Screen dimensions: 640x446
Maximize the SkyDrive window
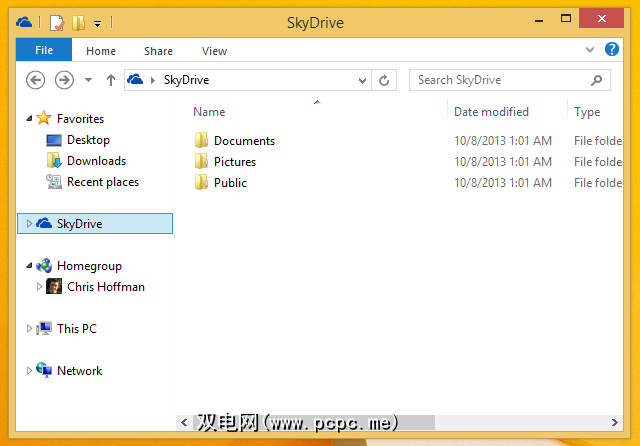point(566,18)
